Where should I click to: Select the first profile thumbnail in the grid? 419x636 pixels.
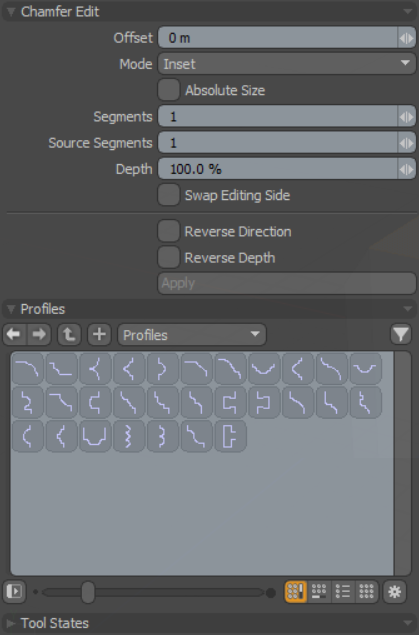click(x=28, y=369)
